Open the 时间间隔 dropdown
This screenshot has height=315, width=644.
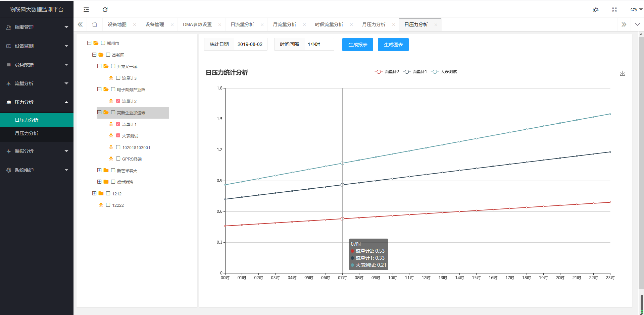(x=318, y=44)
